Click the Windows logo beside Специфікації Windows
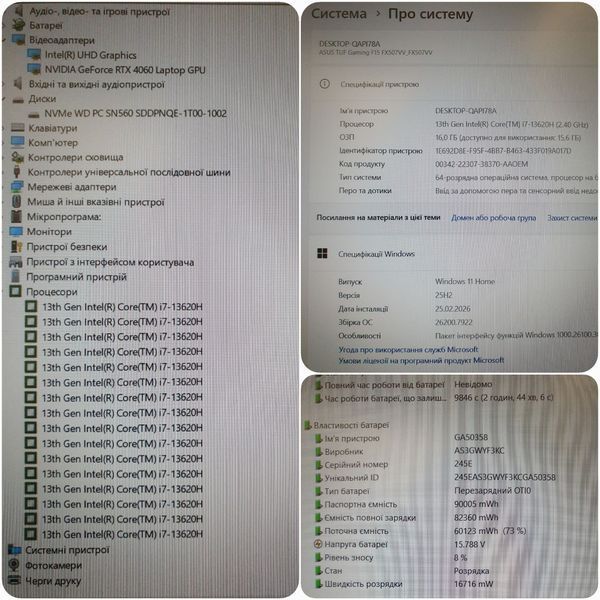This screenshot has width=600, height=600. click(x=322, y=253)
